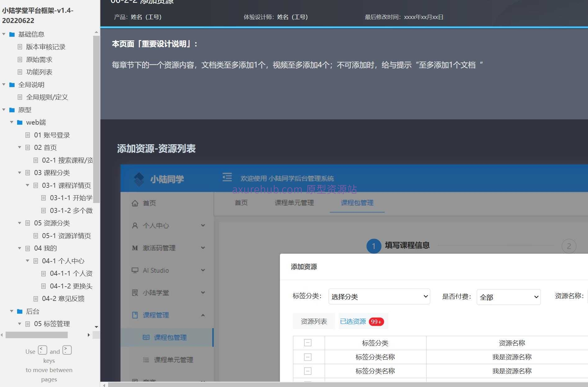Select the 首页 home icon in admin sidebar

135,203
